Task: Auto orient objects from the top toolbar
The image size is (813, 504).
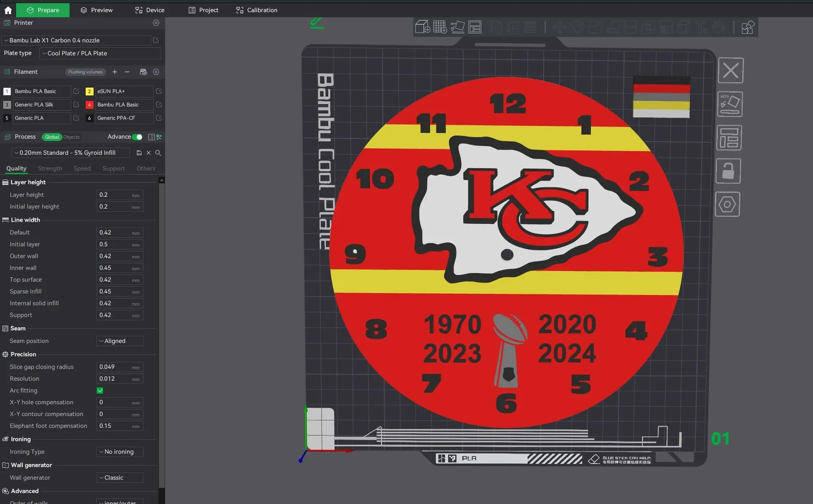Action: (x=457, y=27)
